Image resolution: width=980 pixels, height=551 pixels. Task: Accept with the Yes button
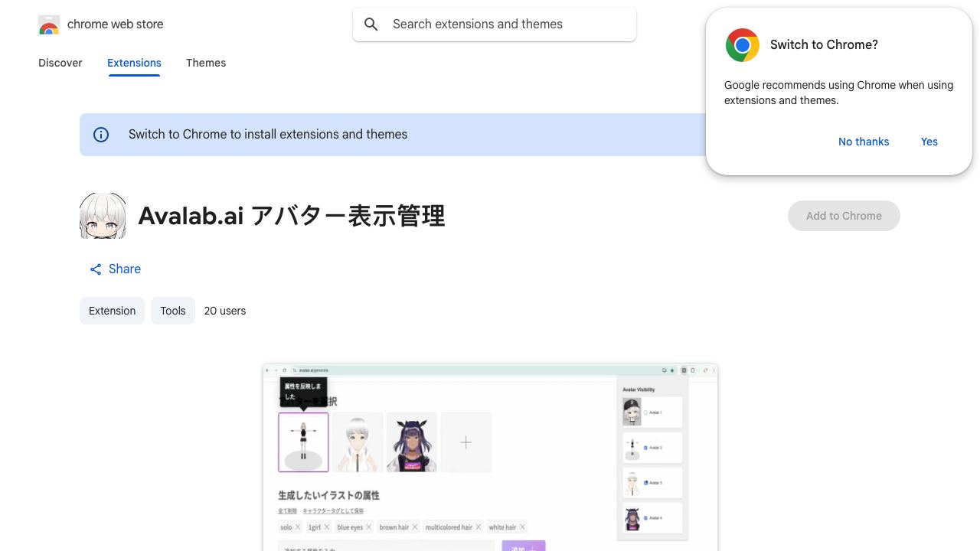point(929,142)
